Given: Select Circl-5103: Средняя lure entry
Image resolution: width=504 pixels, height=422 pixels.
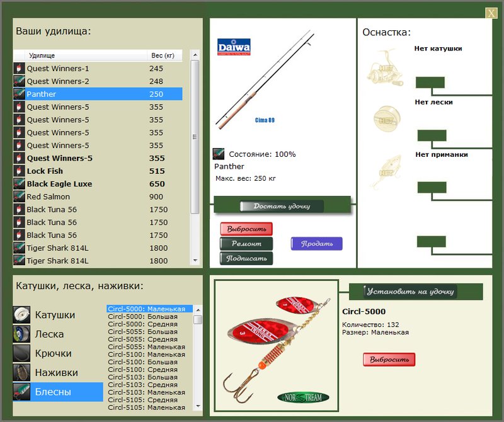Looking at the screenshot, I should (x=149, y=385).
